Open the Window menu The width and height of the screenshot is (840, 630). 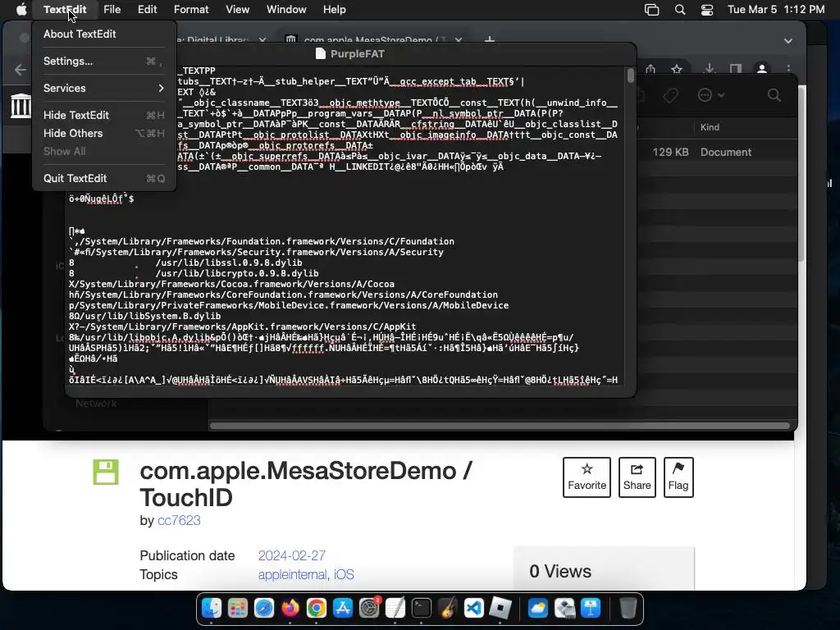(286, 10)
